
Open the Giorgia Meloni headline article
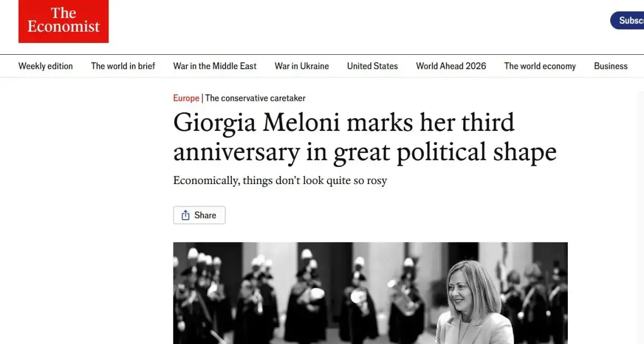[354, 137]
